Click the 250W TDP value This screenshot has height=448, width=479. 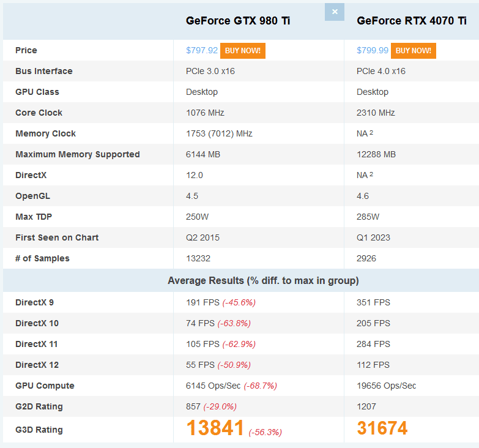coord(197,217)
